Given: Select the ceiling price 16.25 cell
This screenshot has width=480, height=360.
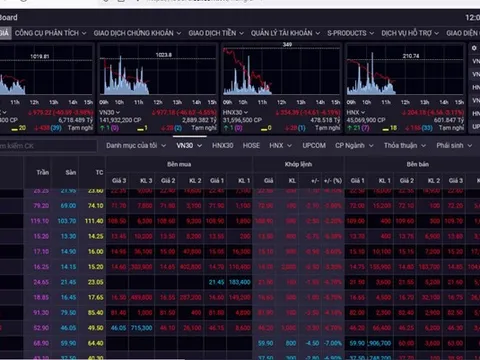Looking at the screenshot, I should (x=41, y=267).
